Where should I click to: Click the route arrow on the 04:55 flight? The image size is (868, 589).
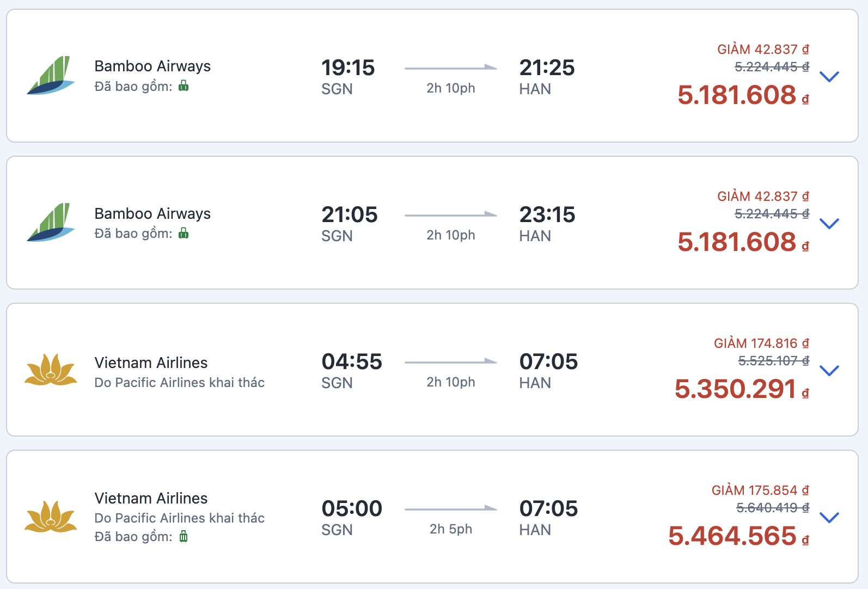pyautogui.click(x=450, y=361)
